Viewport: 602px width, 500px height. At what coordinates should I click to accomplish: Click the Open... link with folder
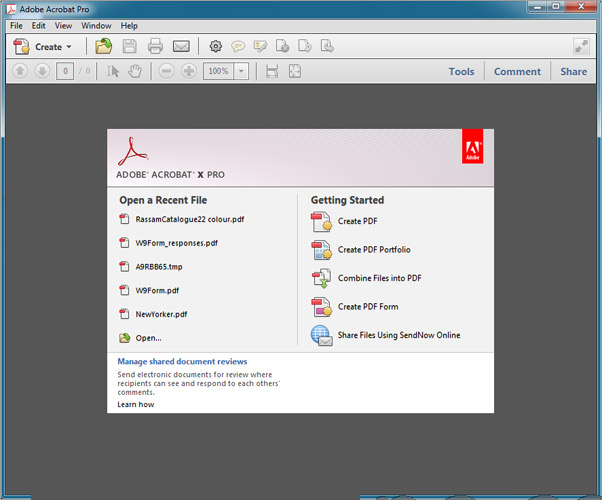point(141,338)
